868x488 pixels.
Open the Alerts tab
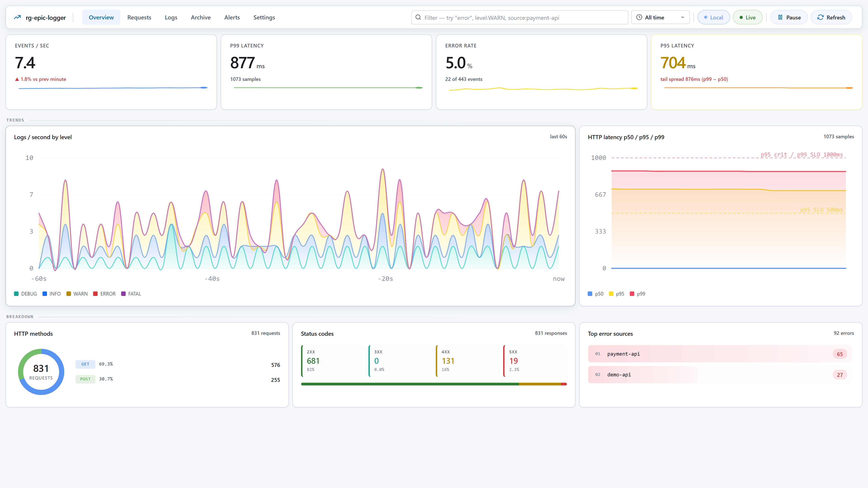(x=232, y=18)
